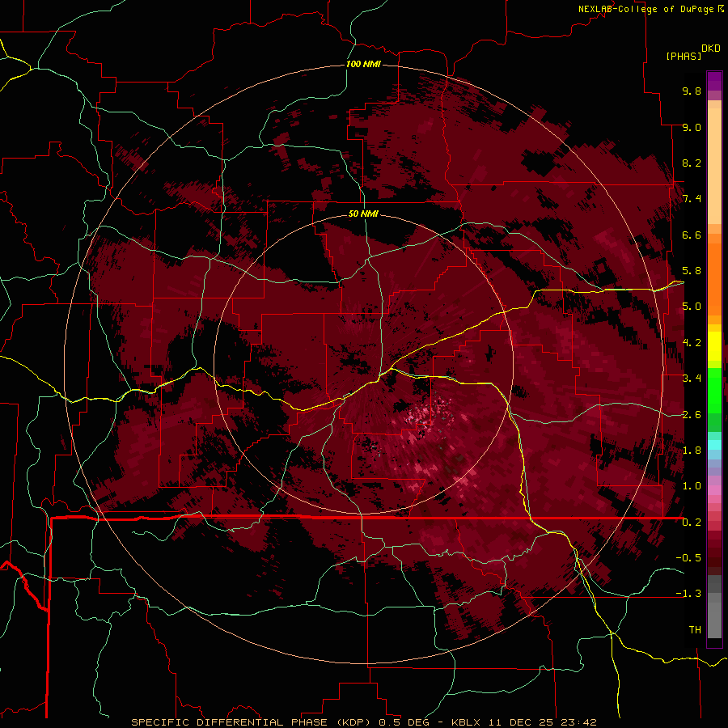Click the 5.8 legend value

click(x=692, y=271)
